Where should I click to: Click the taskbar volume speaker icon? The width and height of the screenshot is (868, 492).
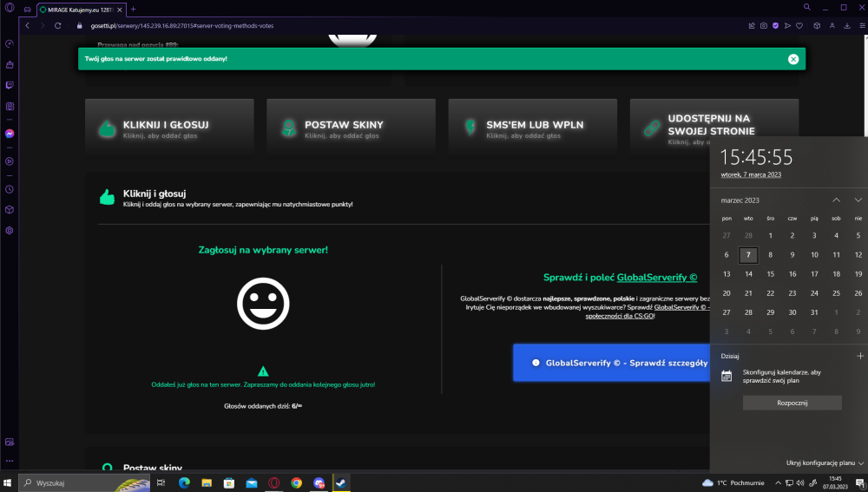pos(800,482)
